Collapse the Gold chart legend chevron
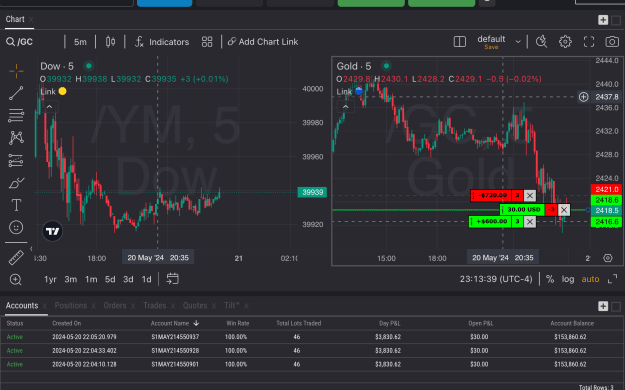This screenshot has width=625, height=390. coord(346,107)
